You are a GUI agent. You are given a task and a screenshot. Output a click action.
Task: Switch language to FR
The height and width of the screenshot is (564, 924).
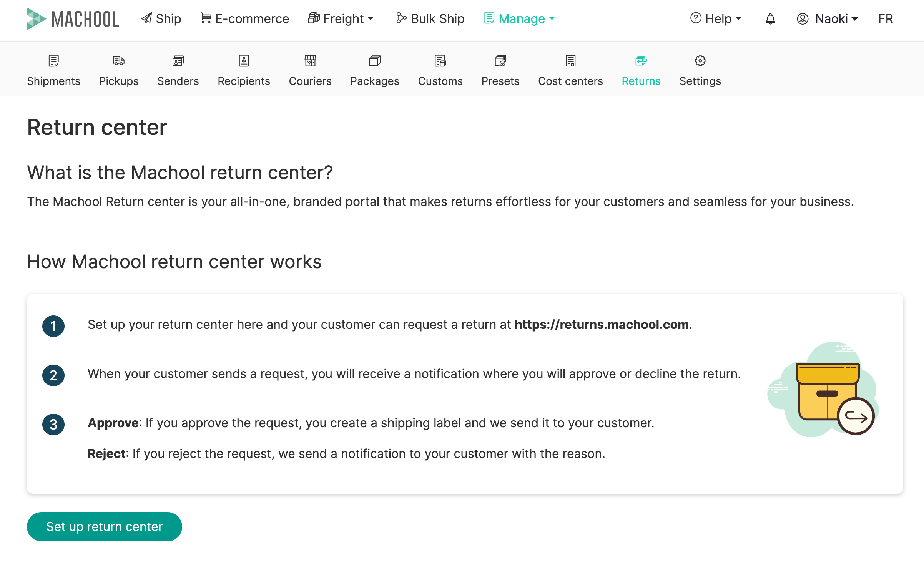coord(885,19)
